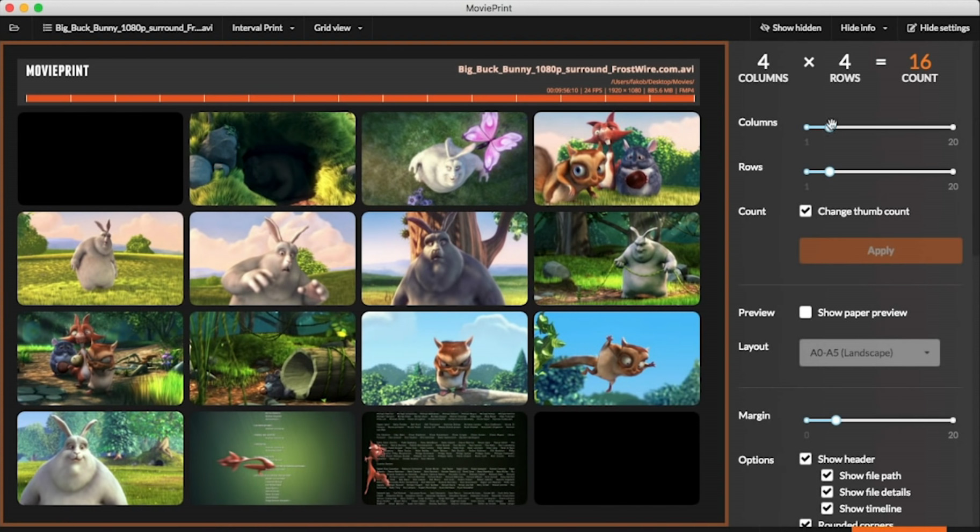
Task: Click the orange timeline bar in header
Action: pos(360,98)
